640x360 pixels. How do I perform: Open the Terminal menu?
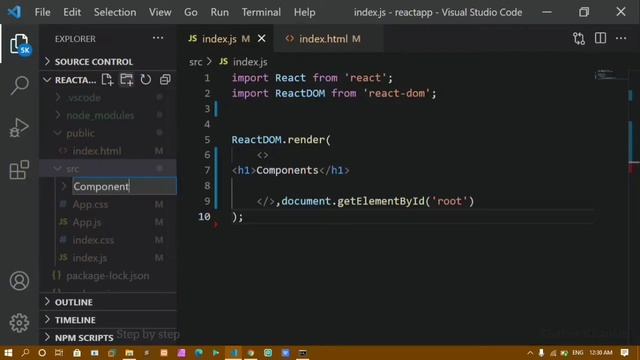click(x=261, y=12)
